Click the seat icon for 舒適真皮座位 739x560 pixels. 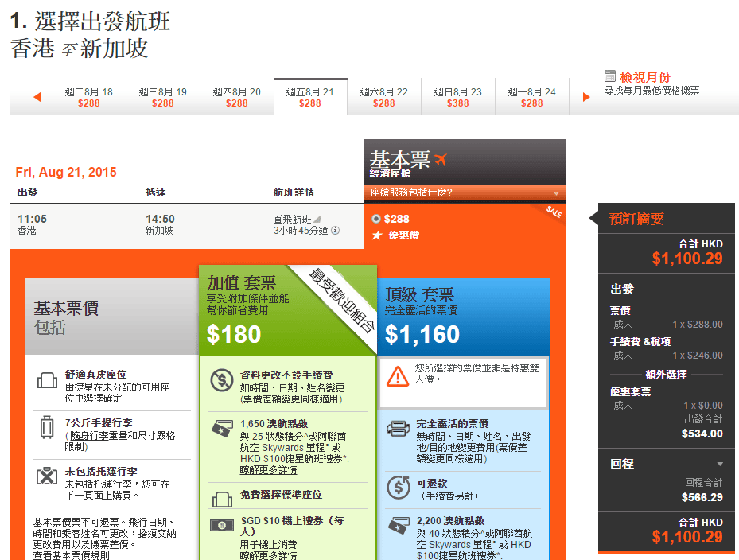pos(47,381)
